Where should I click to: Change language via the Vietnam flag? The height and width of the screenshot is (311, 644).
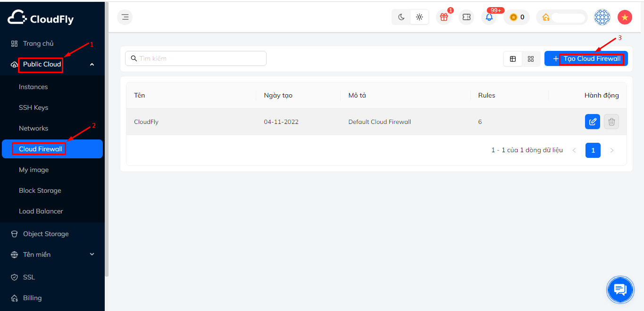tap(625, 17)
